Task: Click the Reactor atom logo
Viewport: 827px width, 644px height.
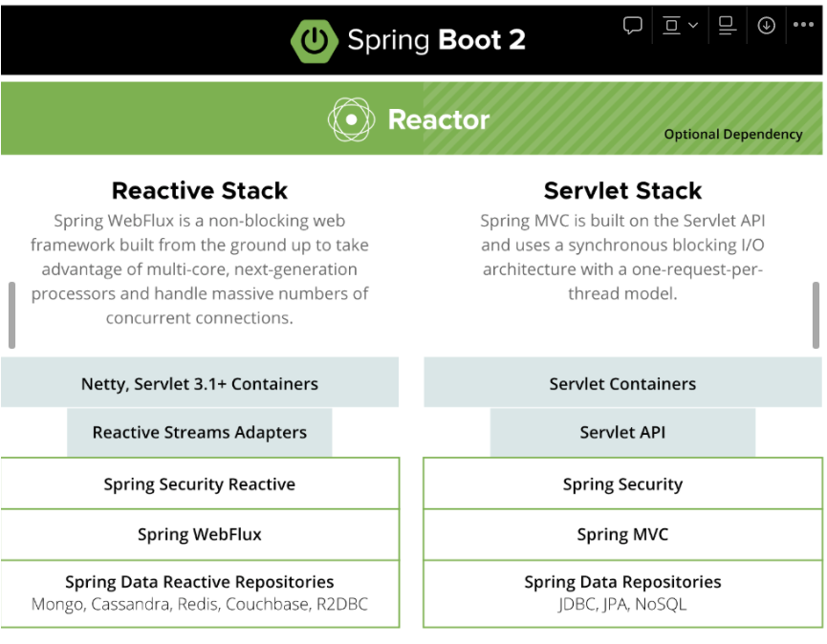Action: 351,119
